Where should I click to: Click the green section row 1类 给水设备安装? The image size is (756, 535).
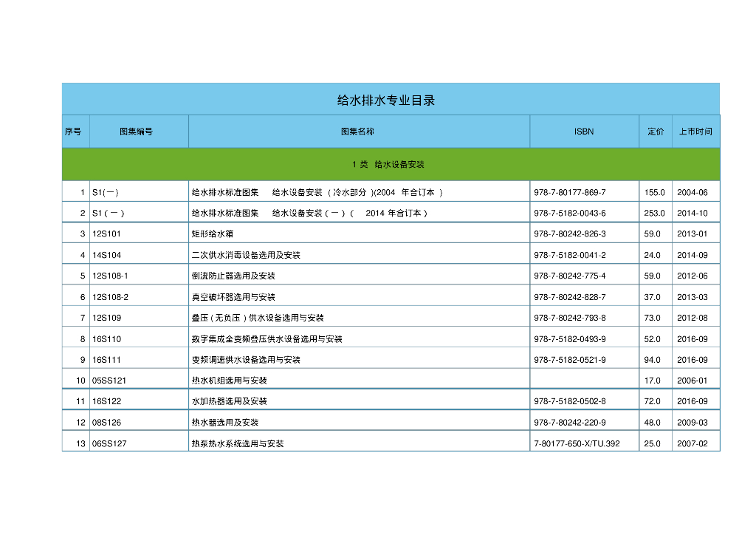pos(390,163)
